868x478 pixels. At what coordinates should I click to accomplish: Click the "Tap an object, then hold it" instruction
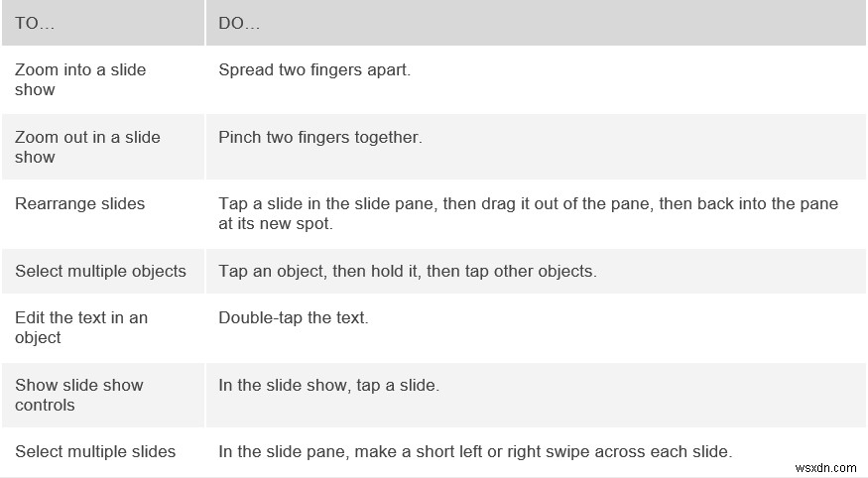407,271
